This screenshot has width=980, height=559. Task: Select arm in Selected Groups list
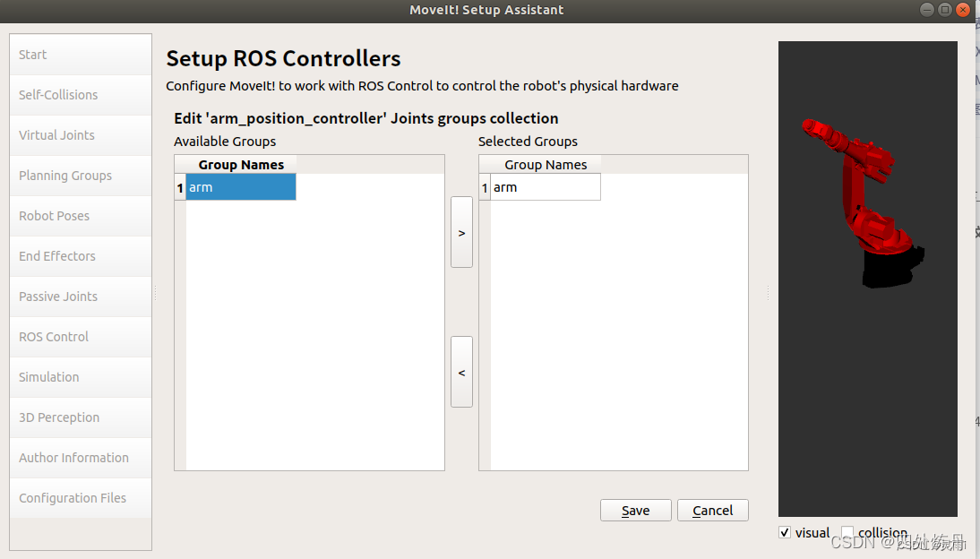[x=539, y=187]
